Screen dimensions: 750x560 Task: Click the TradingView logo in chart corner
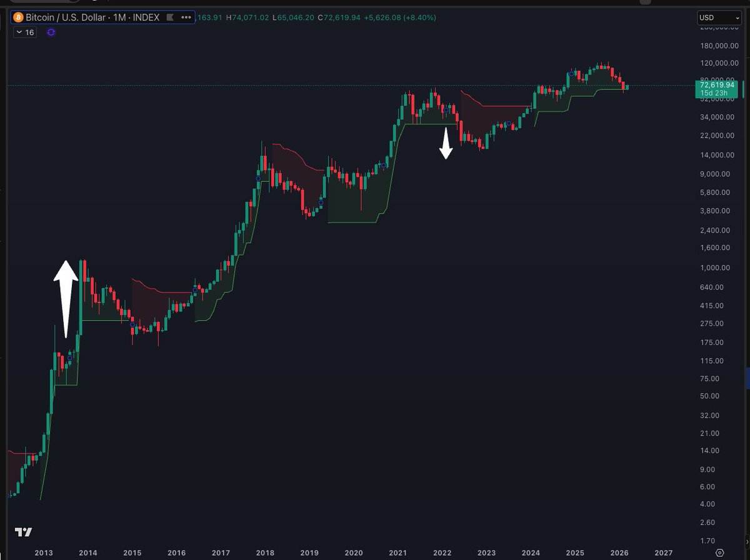coord(24,532)
